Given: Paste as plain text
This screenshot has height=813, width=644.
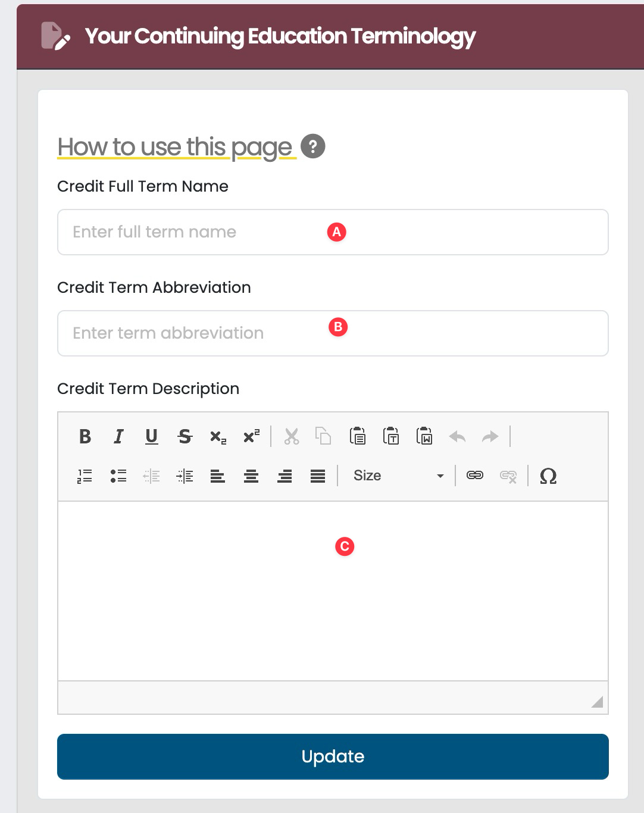Looking at the screenshot, I should (391, 437).
